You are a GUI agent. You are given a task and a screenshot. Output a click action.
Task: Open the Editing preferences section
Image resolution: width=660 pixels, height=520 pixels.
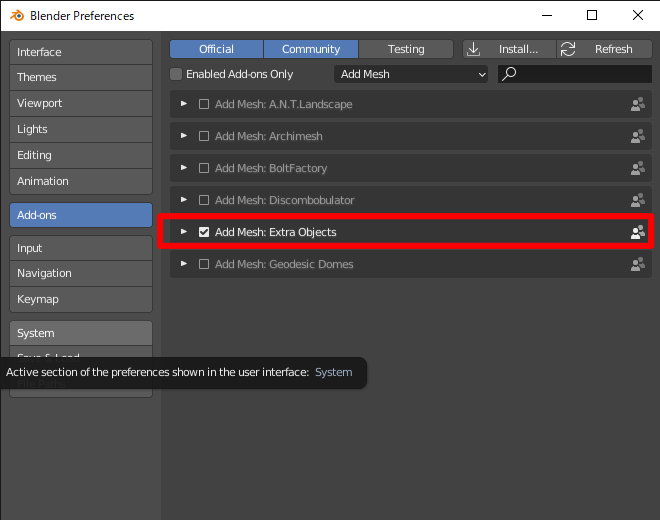tap(81, 155)
